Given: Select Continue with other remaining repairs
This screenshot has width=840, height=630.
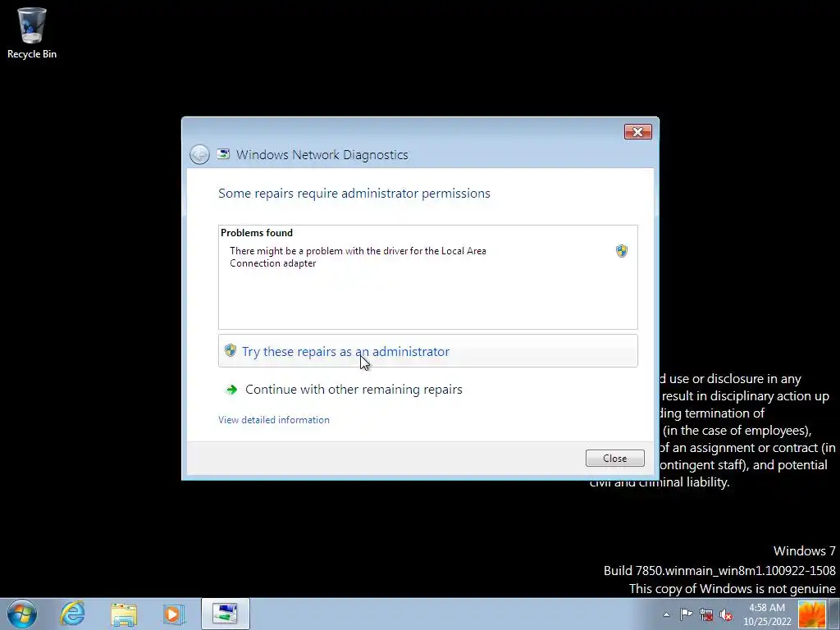Looking at the screenshot, I should 427,390.
